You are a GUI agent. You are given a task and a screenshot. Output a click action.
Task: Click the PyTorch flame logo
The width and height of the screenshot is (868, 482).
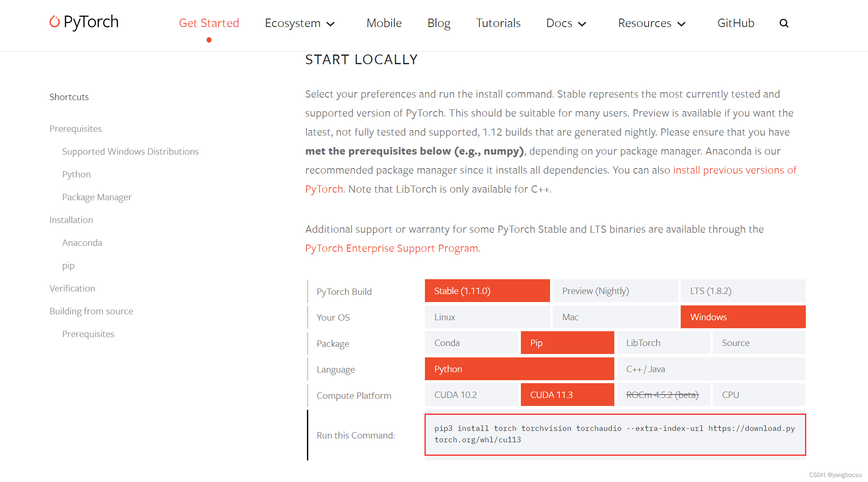55,22
